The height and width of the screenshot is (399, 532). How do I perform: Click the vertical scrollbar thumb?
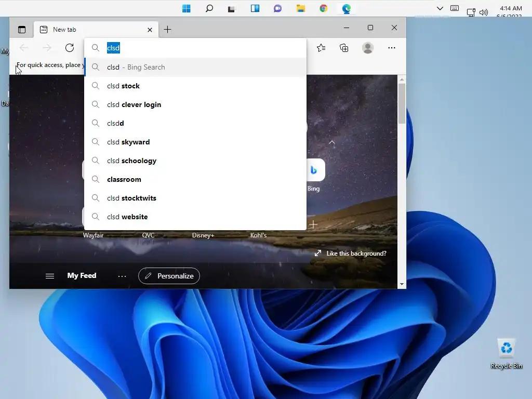click(402, 103)
